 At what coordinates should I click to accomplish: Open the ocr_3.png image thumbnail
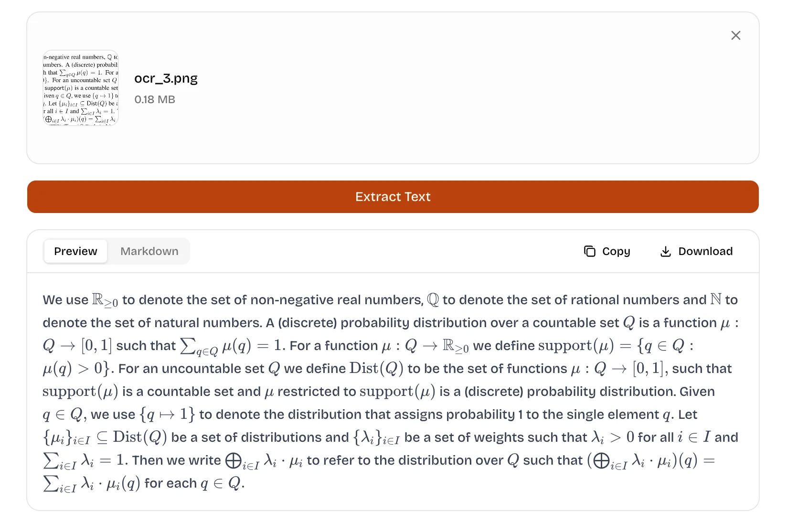click(x=81, y=87)
